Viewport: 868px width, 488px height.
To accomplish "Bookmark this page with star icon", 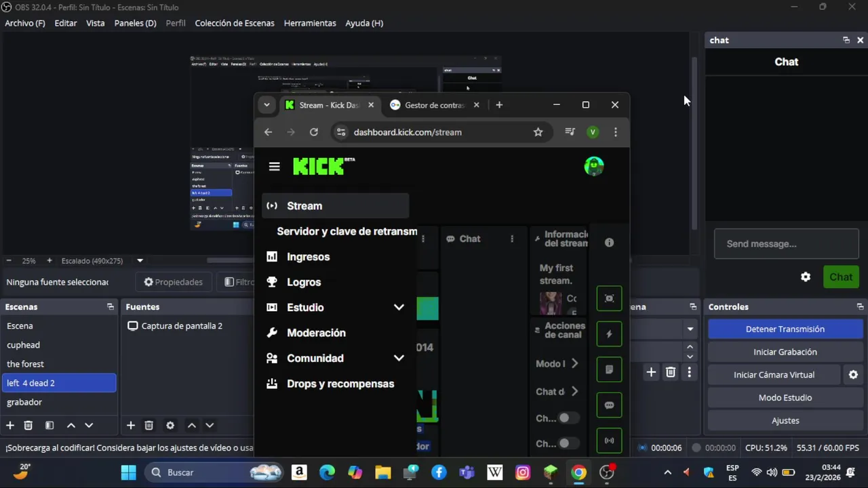I will point(538,132).
